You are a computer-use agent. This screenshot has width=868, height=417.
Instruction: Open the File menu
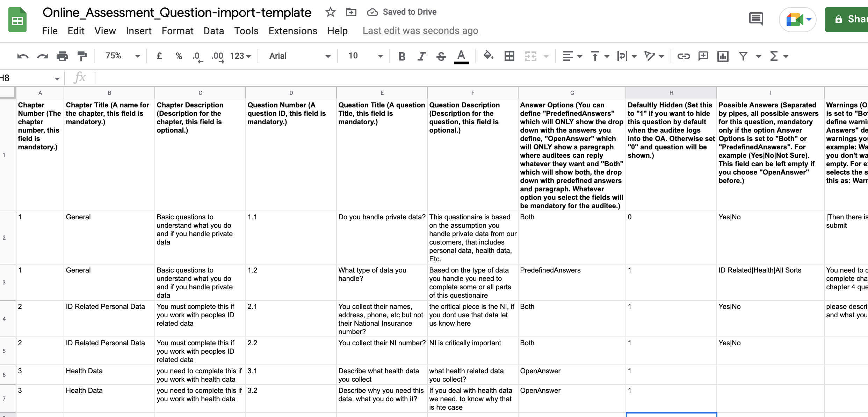pos(50,31)
